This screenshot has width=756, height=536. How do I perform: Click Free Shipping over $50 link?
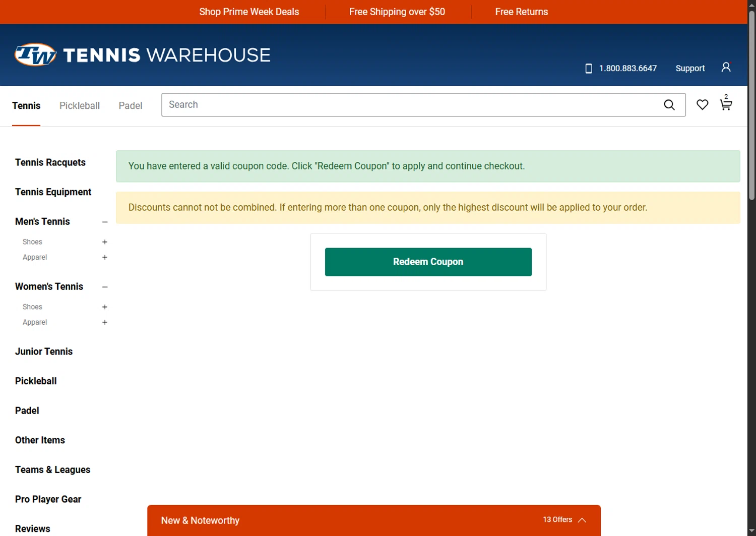[x=397, y=12]
